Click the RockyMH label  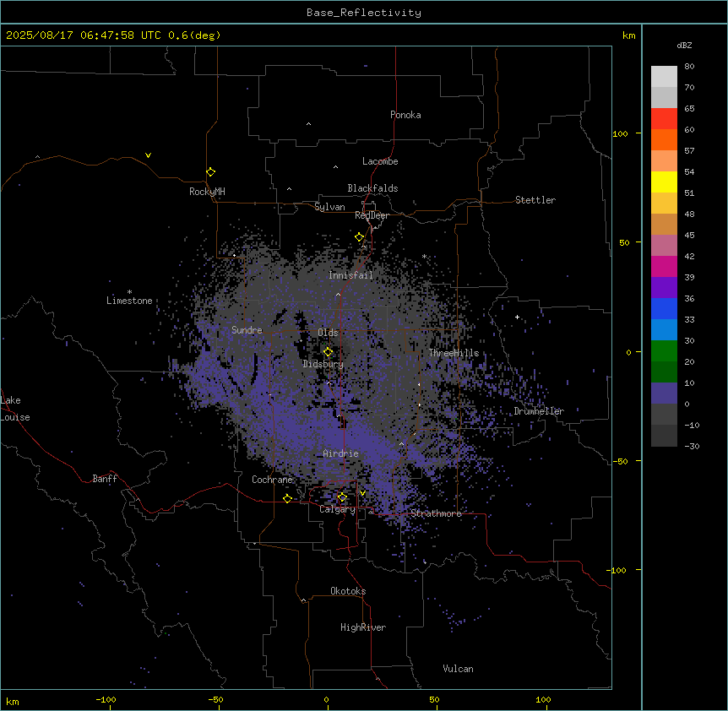(x=207, y=192)
